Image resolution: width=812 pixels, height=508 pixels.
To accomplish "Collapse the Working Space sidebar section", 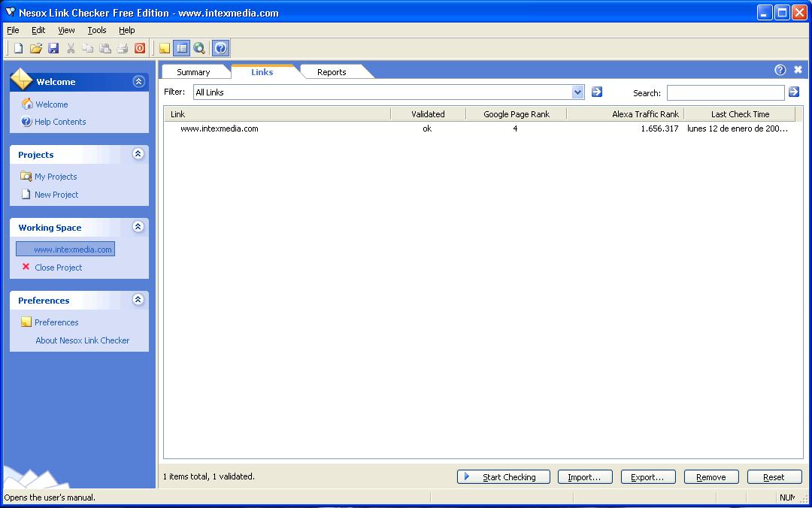I will (138, 227).
